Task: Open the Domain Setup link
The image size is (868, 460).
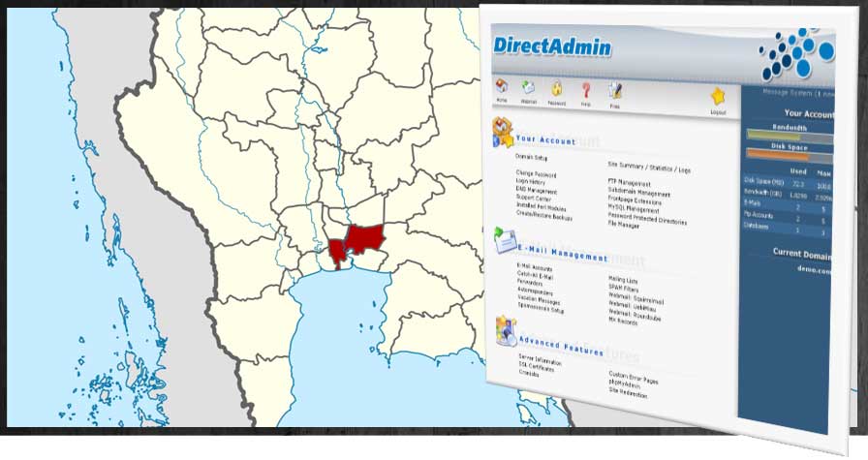Action: coord(531,157)
